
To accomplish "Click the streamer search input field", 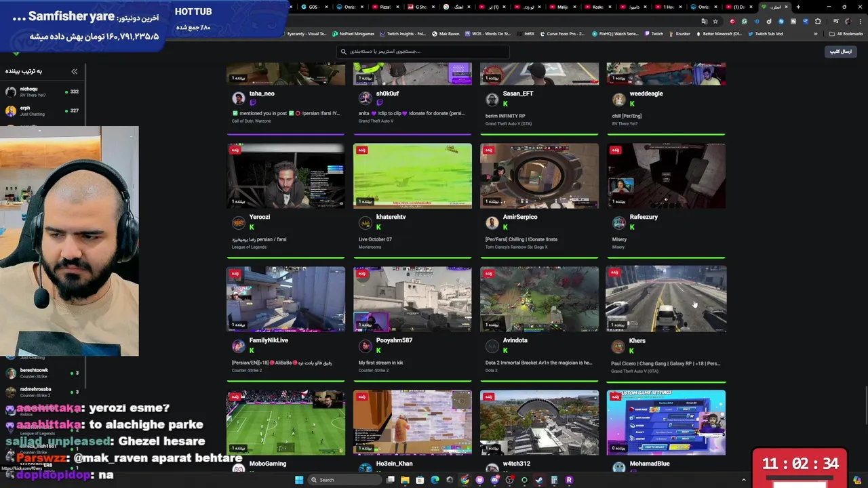I will 423,52.
